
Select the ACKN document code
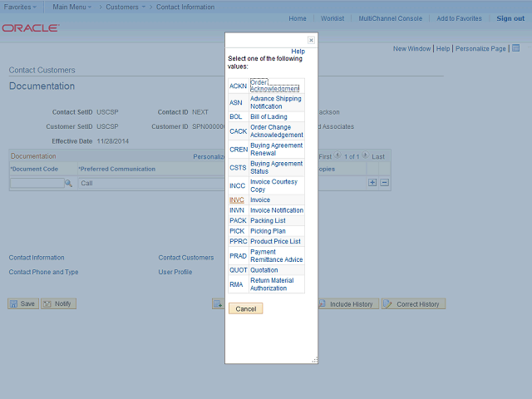click(238, 86)
